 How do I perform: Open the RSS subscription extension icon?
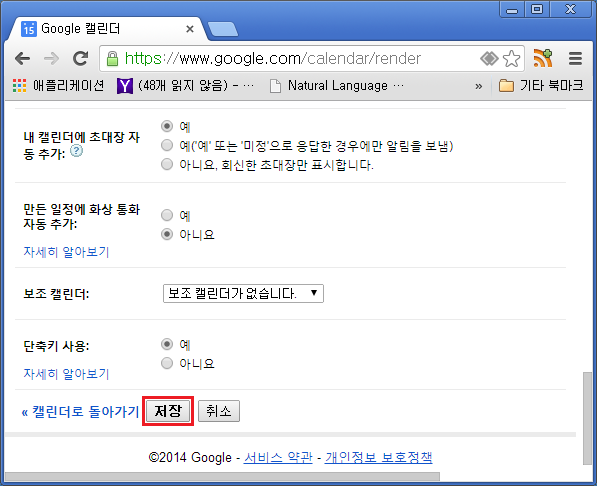pyautogui.click(x=543, y=58)
